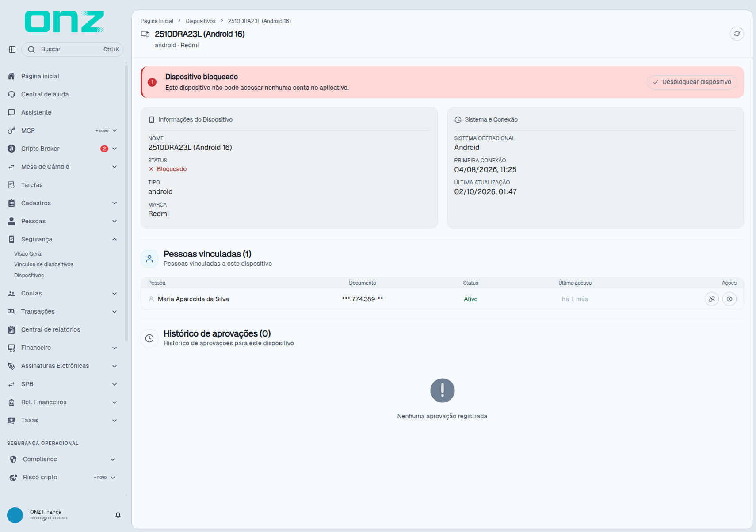756x532 pixels.
Task: Click the Taxas banknote icon
Action: (11, 421)
